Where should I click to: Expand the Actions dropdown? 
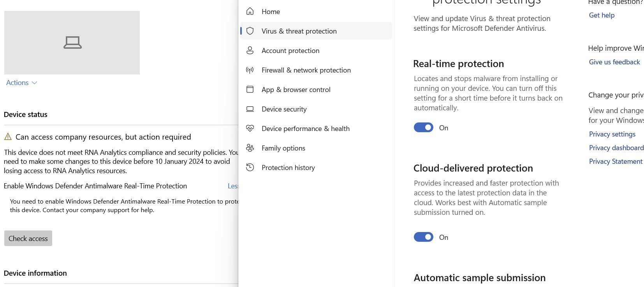coord(21,83)
